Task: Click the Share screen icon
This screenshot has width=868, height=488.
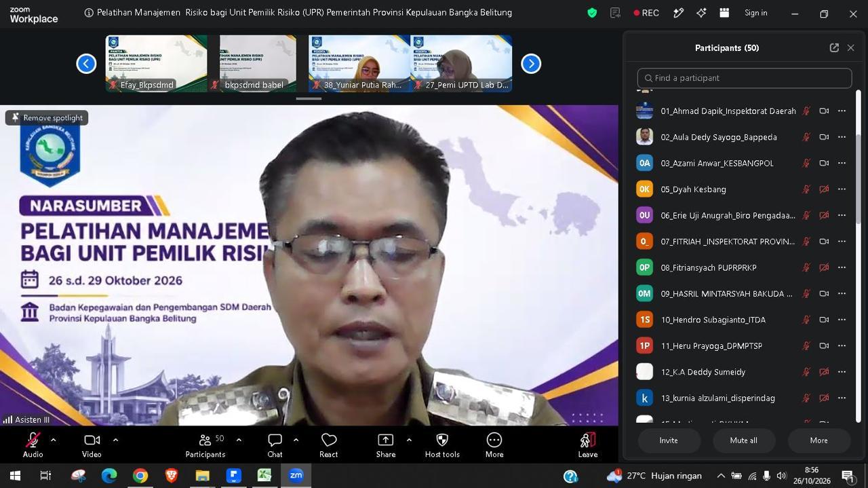Action: 385,440
